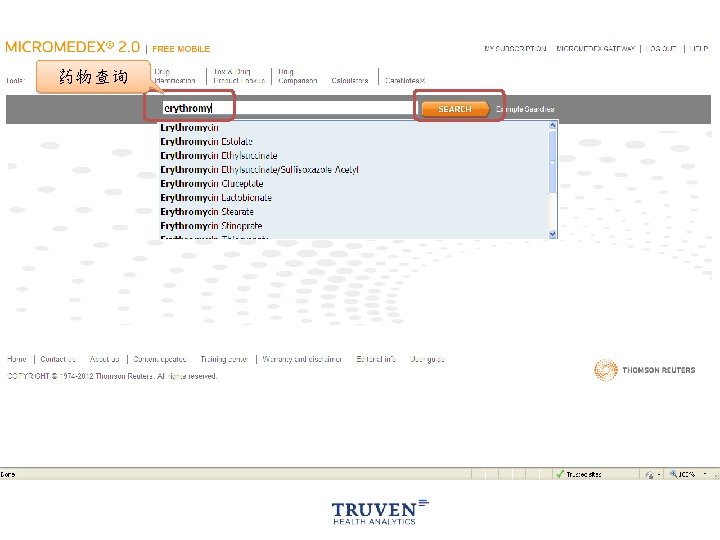
Task: Open the Editorial info footer link
Action: (376, 359)
